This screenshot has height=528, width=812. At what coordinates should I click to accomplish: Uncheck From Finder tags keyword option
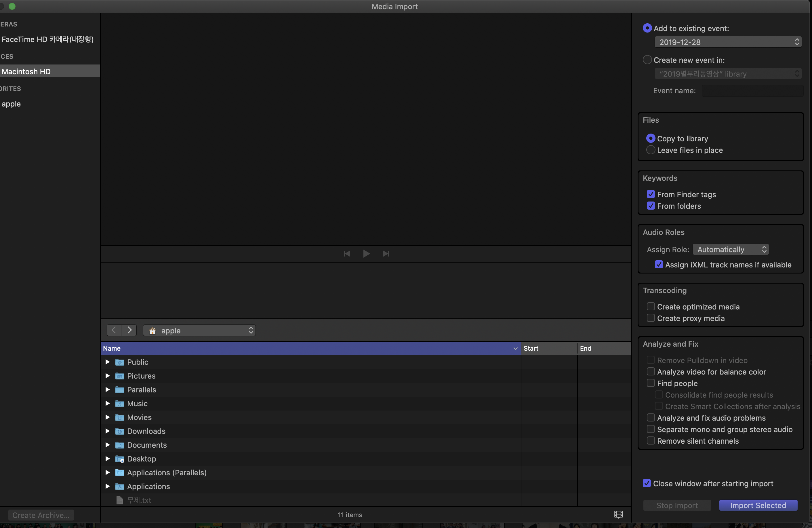coord(651,194)
